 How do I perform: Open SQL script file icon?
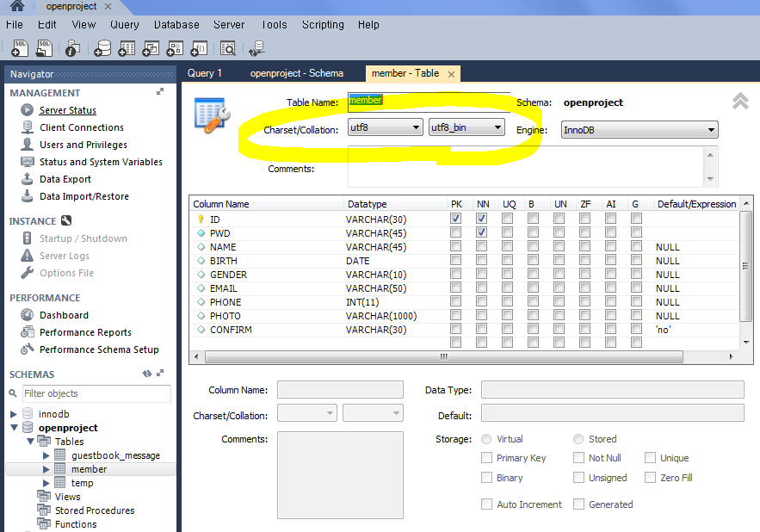(x=44, y=48)
